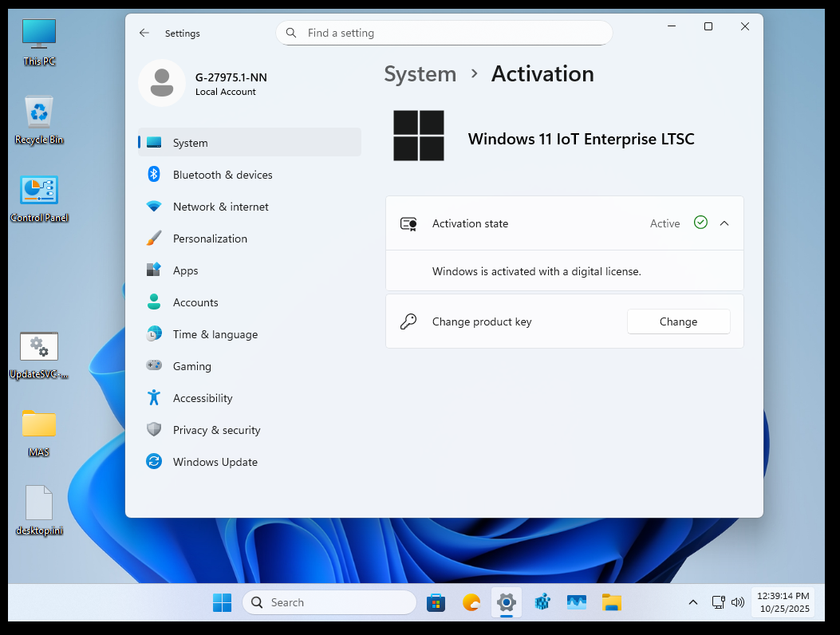The height and width of the screenshot is (635, 840).
Task: Go to Personalization settings
Action: tap(250, 239)
